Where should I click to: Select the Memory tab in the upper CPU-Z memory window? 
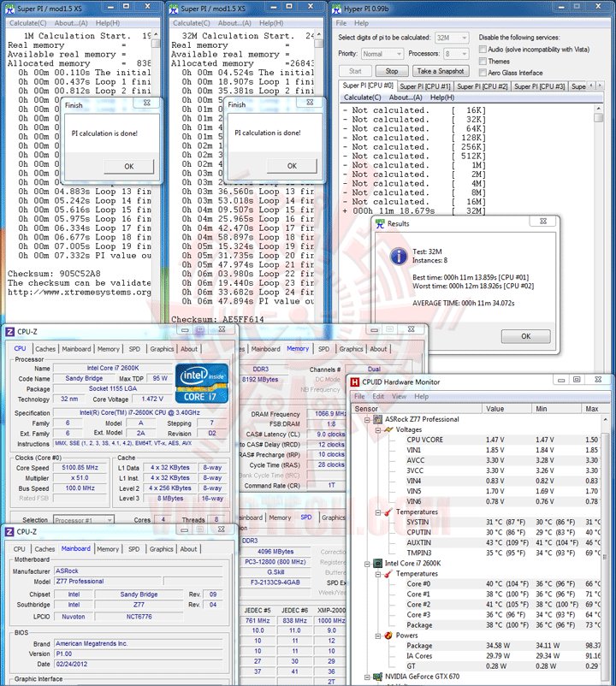[298, 349]
